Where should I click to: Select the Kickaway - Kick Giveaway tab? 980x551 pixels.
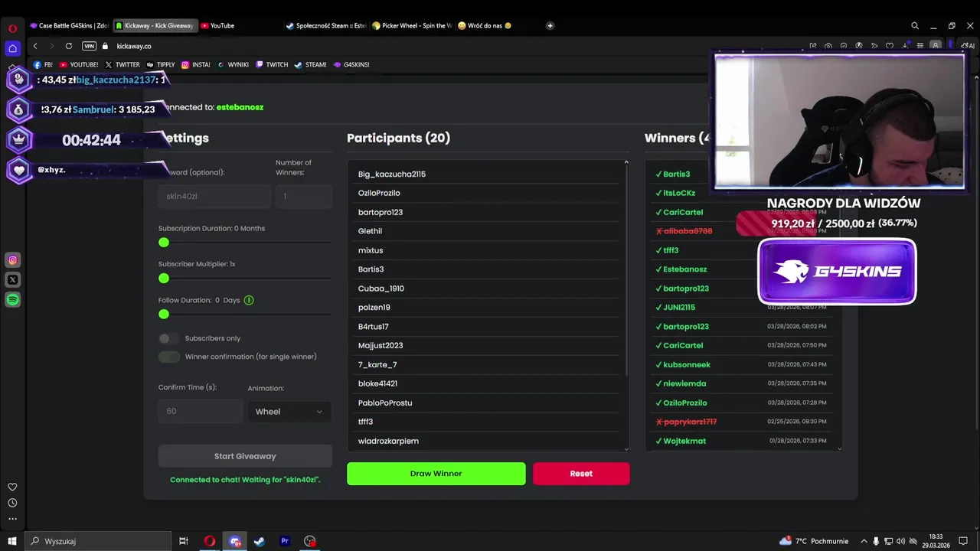click(x=155, y=25)
